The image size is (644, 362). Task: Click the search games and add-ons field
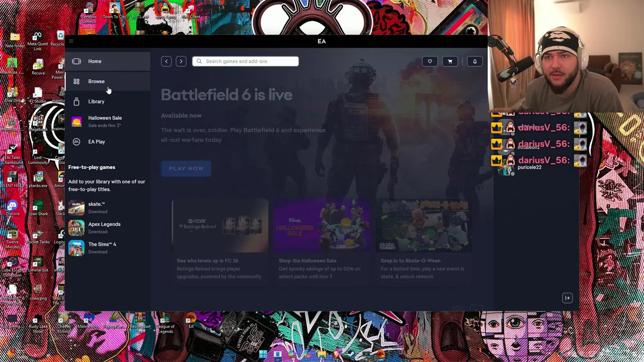[x=246, y=61]
